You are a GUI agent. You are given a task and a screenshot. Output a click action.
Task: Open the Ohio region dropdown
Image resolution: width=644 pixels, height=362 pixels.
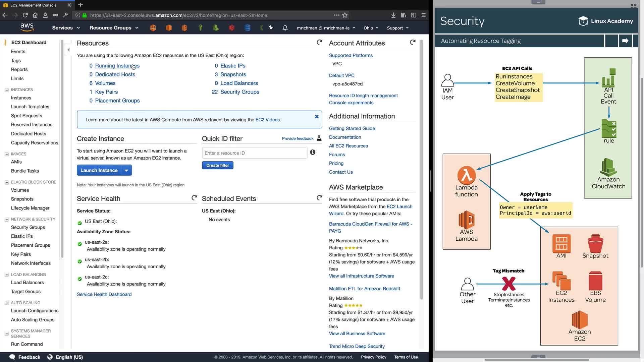click(x=371, y=28)
